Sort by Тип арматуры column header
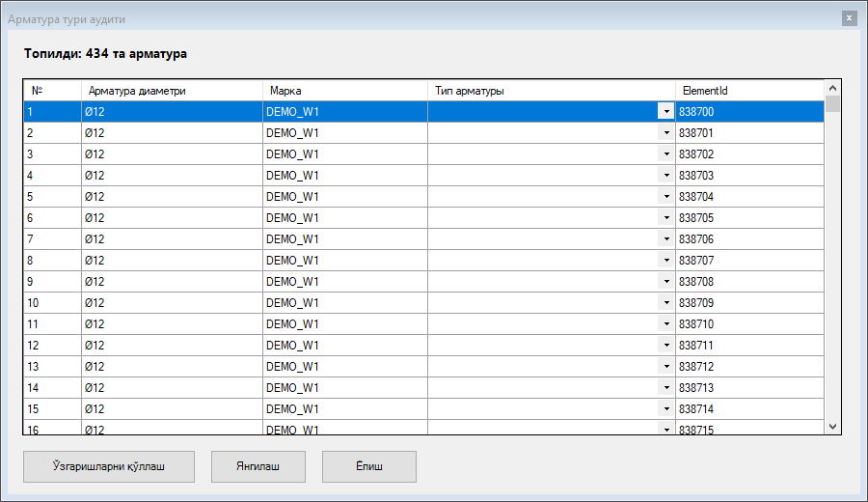 (552, 91)
